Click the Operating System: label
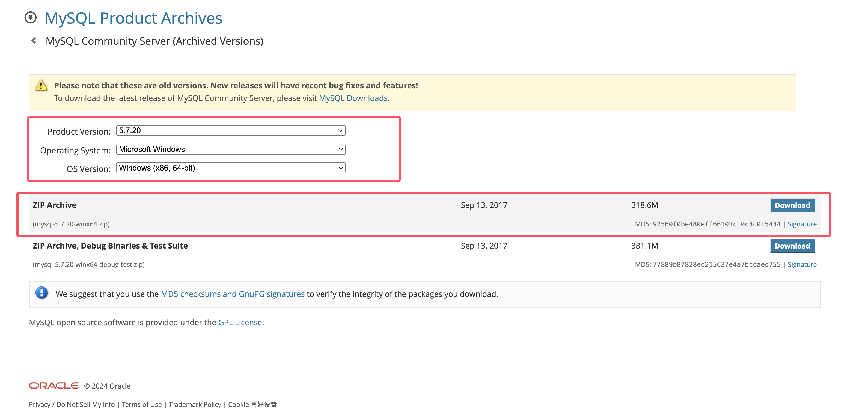 click(x=75, y=150)
